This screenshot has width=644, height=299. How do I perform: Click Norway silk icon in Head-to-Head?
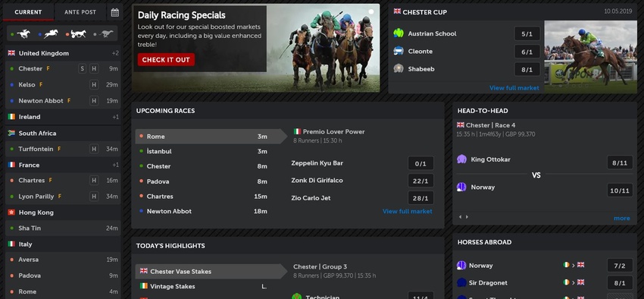tap(461, 187)
